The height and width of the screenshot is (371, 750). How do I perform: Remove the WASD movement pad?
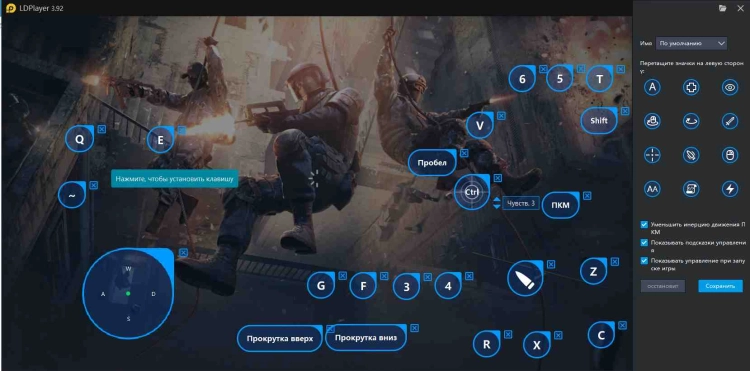tap(184, 252)
